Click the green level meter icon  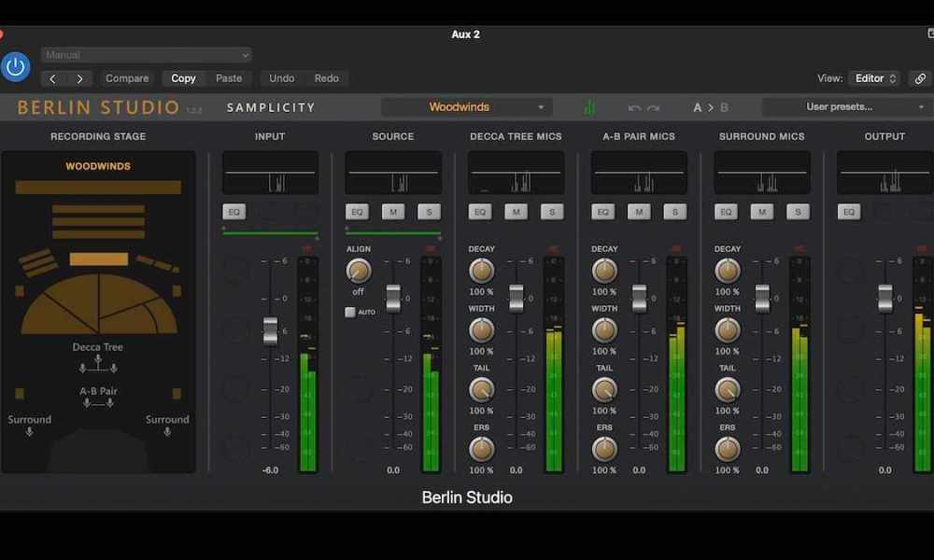588,107
